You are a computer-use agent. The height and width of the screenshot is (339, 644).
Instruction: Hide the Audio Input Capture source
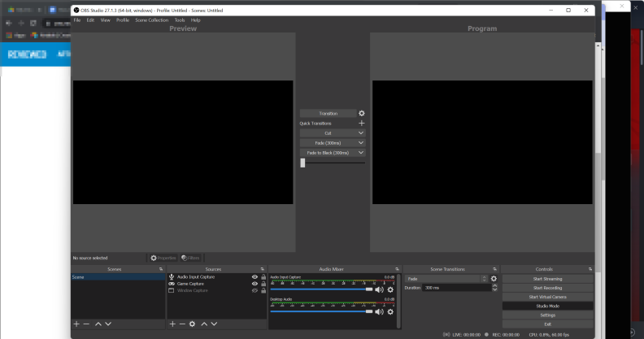point(255,277)
